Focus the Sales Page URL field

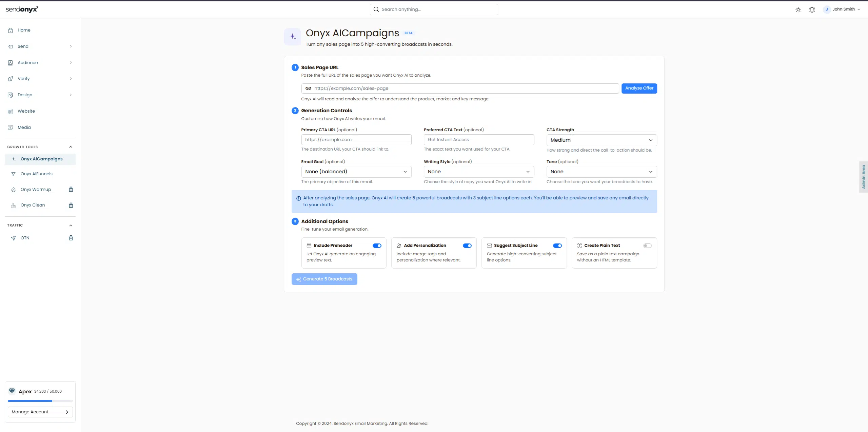pyautogui.click(x=460, y=88)
